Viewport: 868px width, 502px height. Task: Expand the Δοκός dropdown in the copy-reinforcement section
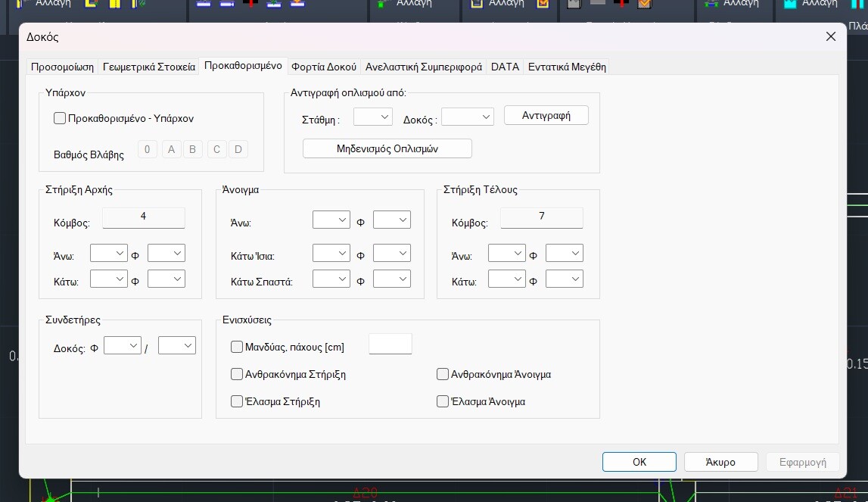point(468,117)
